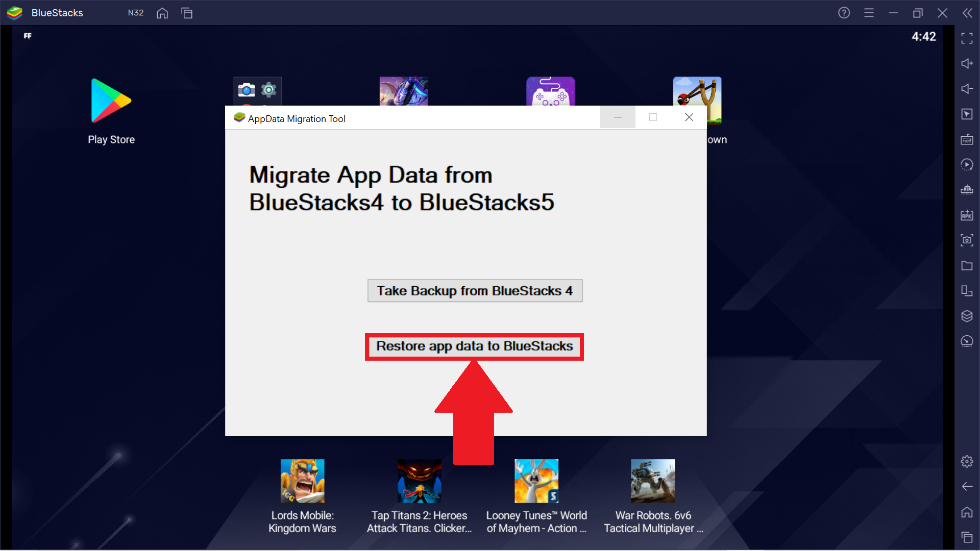Screen dimensions: 980x551
Task: Toggle BlueStacks sidebar visibility
Action: 968,13
